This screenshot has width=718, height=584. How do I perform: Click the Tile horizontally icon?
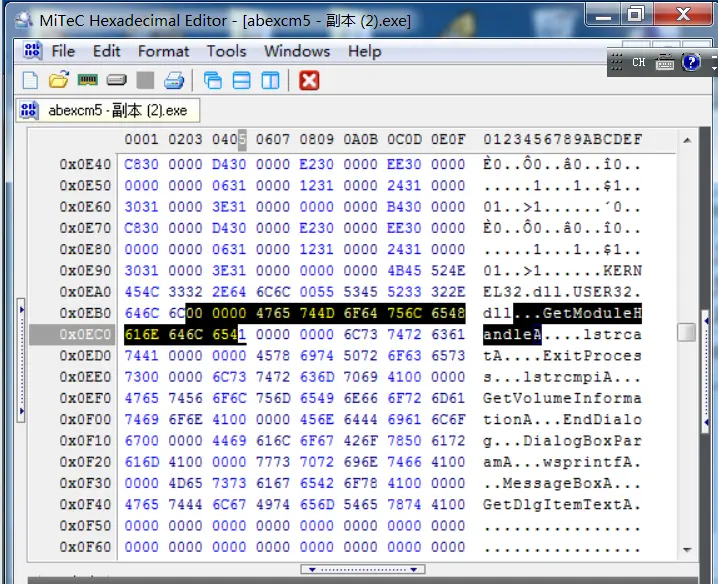[x=241, y=80]
